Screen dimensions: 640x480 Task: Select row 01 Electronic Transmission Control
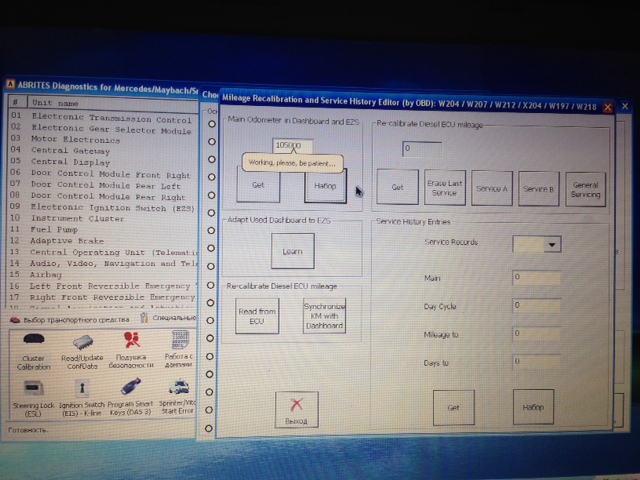click(x=104, y=118)
